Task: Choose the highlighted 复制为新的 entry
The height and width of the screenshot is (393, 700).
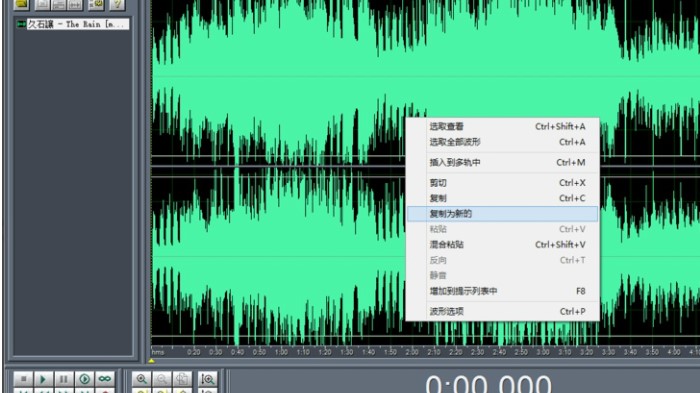Action: click(503, 214)
